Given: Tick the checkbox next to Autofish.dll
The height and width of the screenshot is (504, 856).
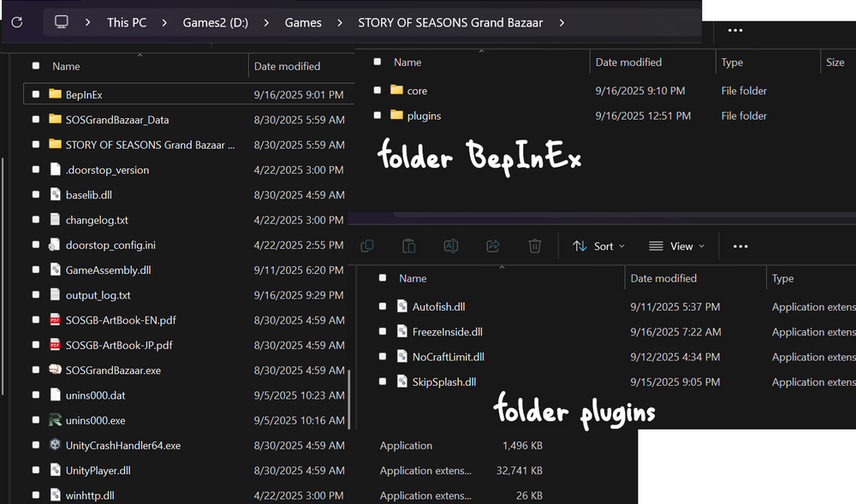Looking at the screenshot, I should [383, 306].
